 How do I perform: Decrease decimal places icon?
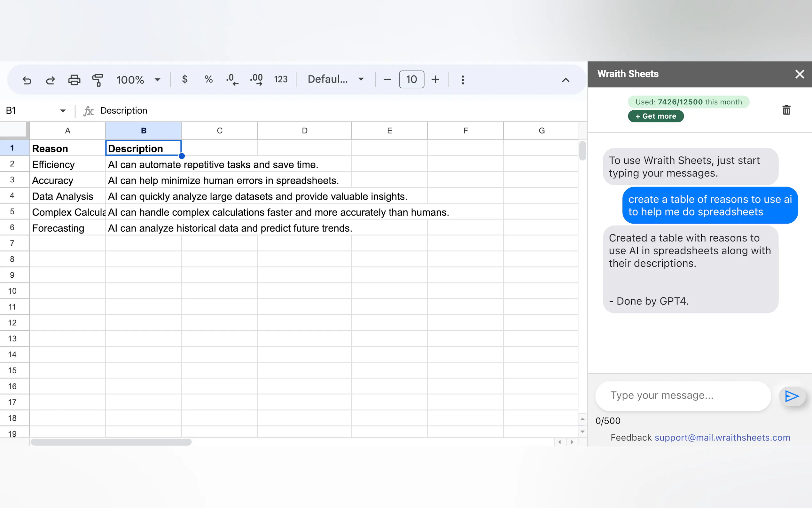(232, 80)
